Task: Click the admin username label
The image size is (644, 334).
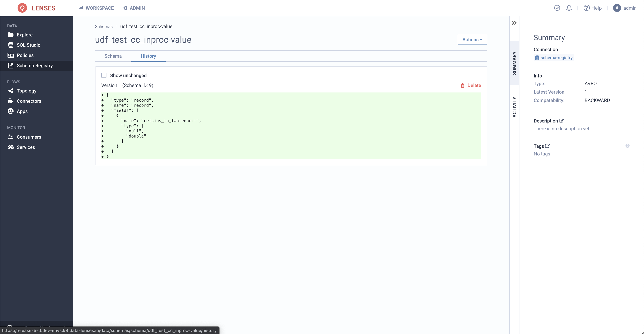Action: pos(630,8)
